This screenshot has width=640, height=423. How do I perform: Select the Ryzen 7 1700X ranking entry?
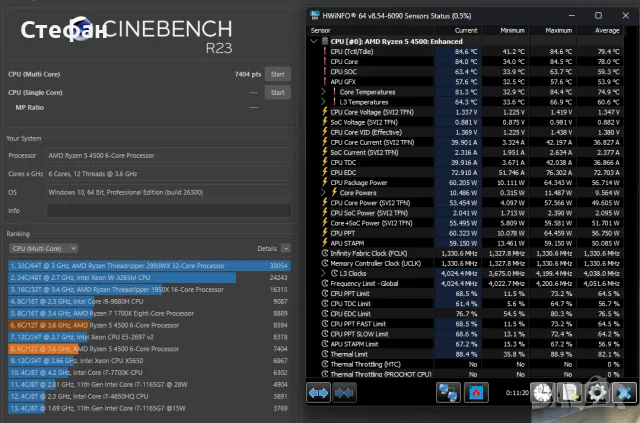149,313
